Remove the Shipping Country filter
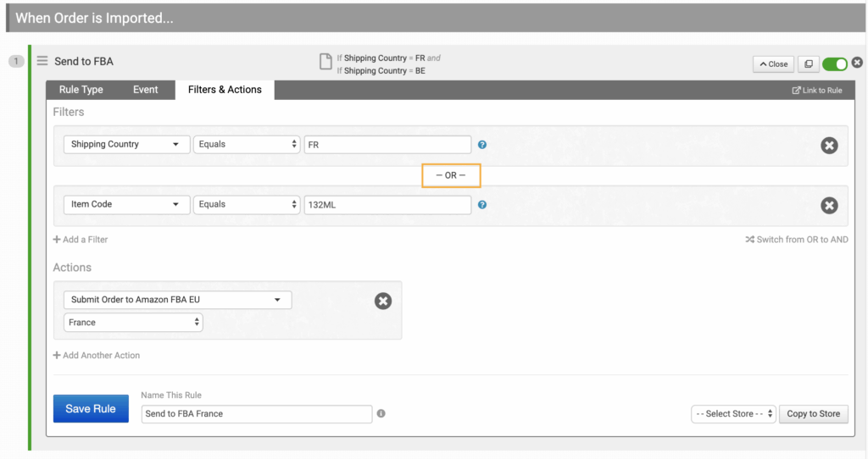The height and width of the screenshot is (459, 868). tap(829, 146)
